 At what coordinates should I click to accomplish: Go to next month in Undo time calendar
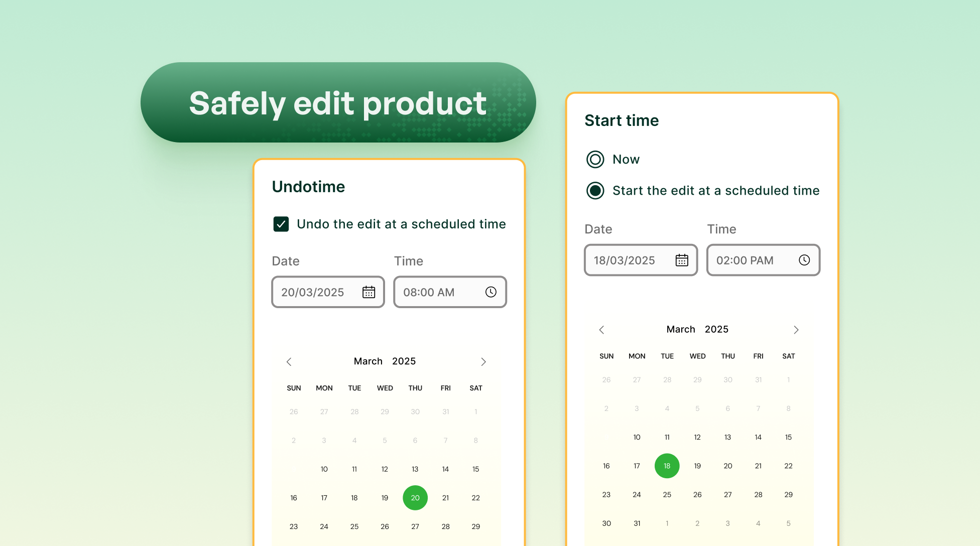[483, 362]
